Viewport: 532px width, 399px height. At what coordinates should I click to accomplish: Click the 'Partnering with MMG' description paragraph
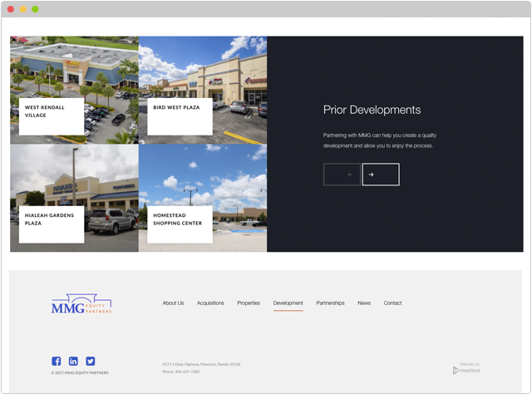(380, 140)
